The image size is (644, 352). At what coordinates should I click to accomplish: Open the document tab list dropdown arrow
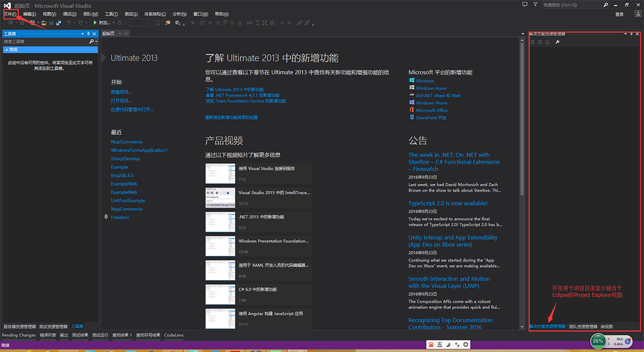(523, 33)
